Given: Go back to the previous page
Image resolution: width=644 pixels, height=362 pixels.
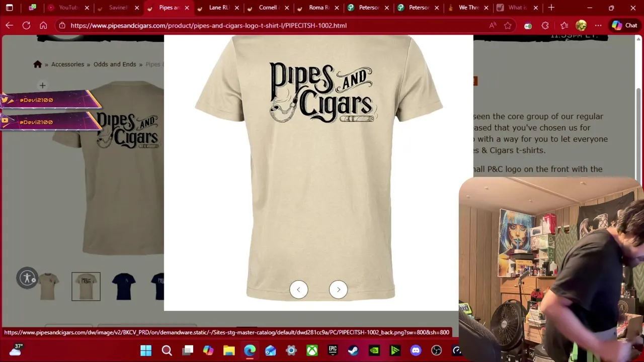Looking at the screenshot, I should (x=10, y=25).
